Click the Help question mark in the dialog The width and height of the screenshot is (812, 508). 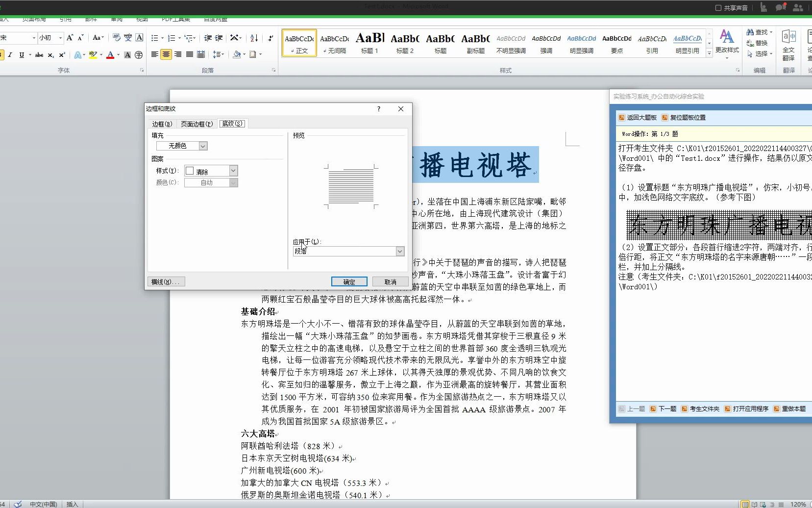coord(378,109)
